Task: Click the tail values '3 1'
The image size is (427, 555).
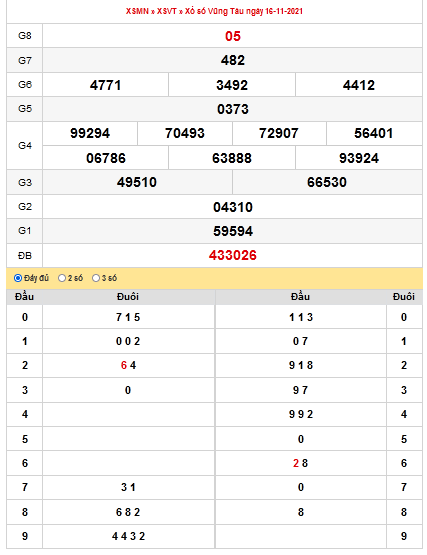Action: (x=128, y=487)
